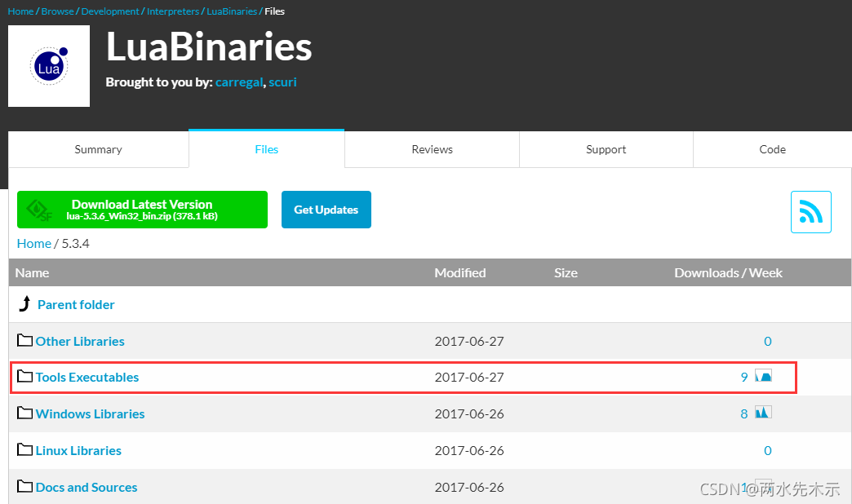Screen dimensions: 852x504
Task: Switch to the Summary tab
Action: [99, 149]
